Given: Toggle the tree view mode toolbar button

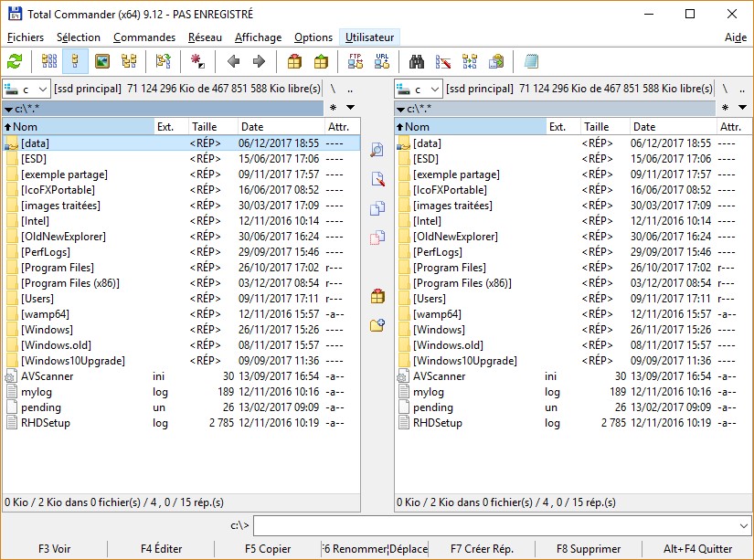Looking at the screenshot, I should point(129,62).
